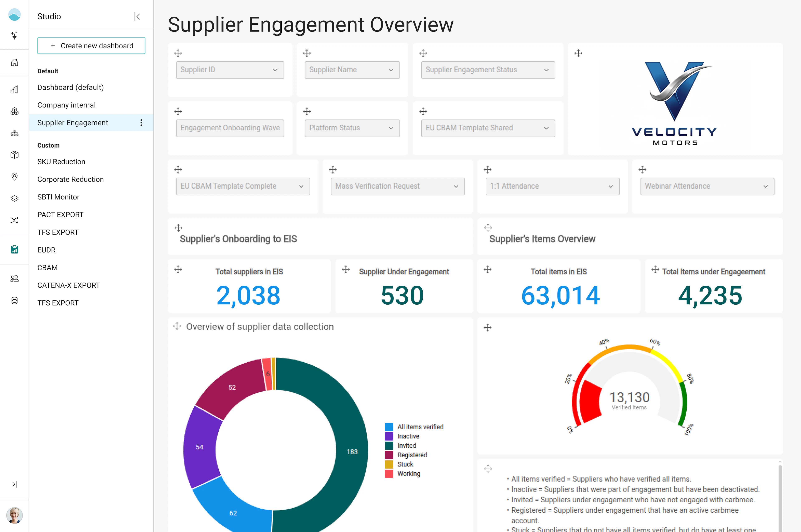Open the Supplier ID dropdown

point(230,70)
